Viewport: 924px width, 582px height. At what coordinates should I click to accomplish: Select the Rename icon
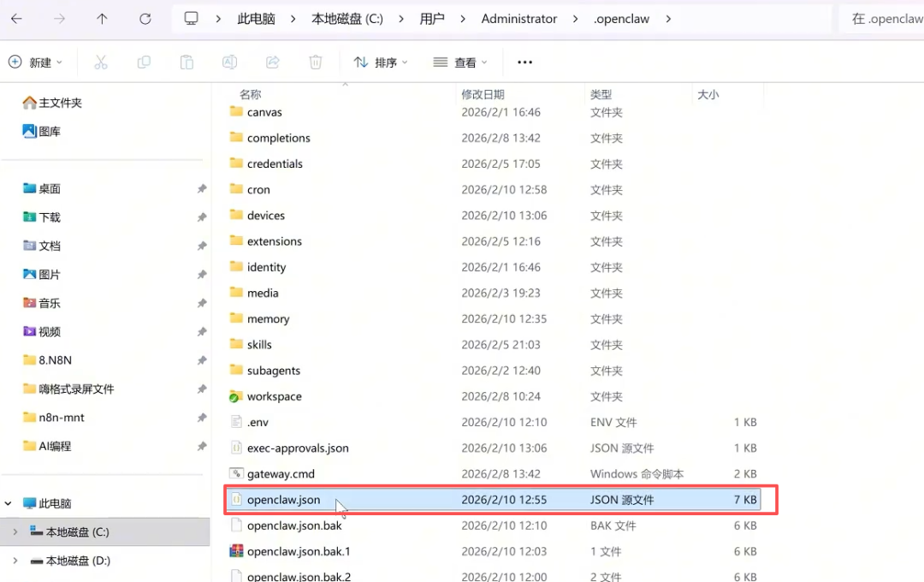(229, 62)
